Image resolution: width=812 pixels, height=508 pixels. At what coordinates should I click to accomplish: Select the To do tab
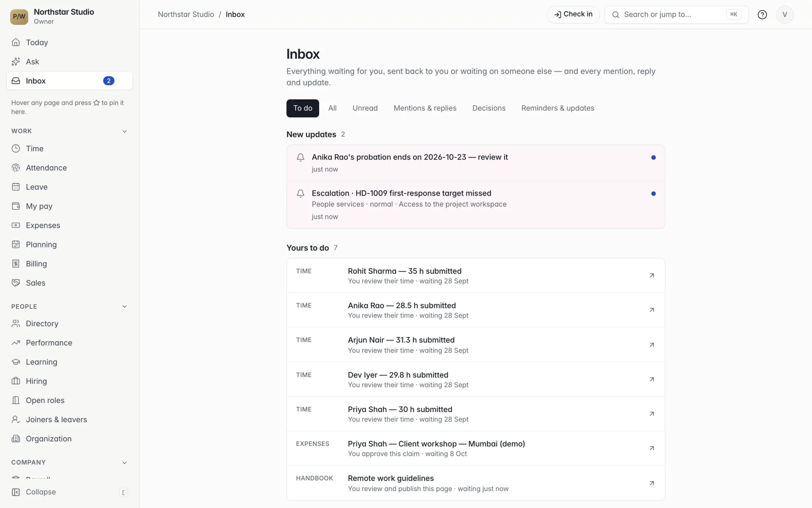[x=303, y=108]
